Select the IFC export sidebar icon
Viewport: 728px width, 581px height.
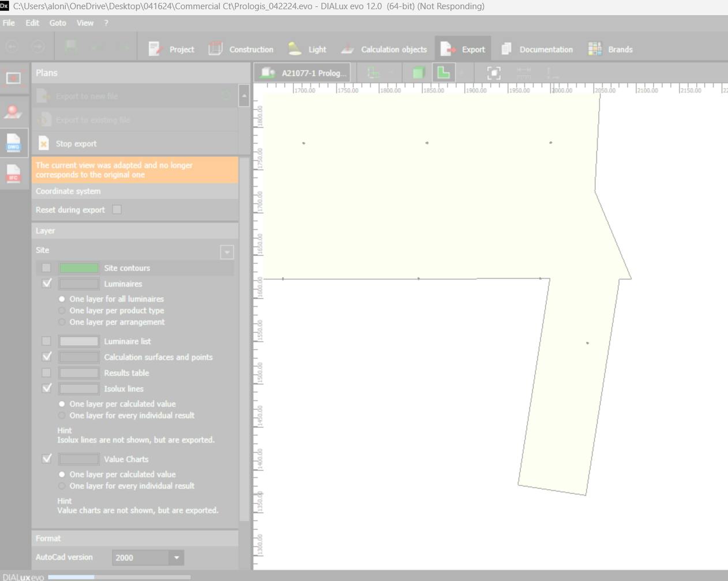pyautogui.click(x=13, y=173)
